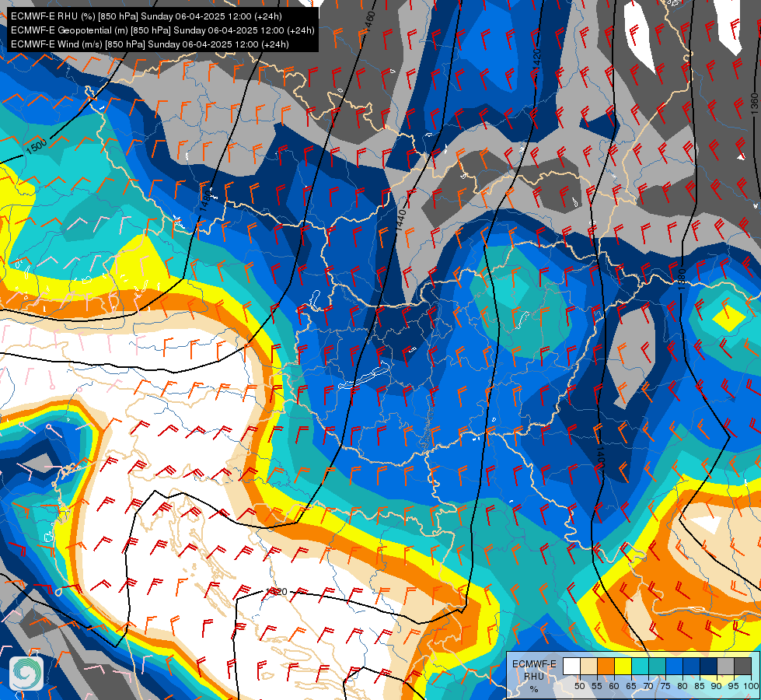
Task: Click the legend value 50
Action: [x=579, y=686]
